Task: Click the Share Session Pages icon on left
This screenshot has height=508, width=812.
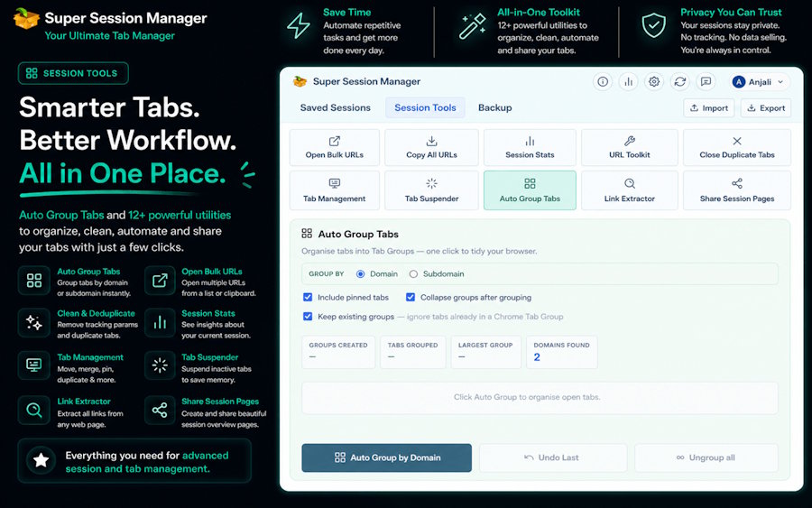Action: tap(160, 411)
